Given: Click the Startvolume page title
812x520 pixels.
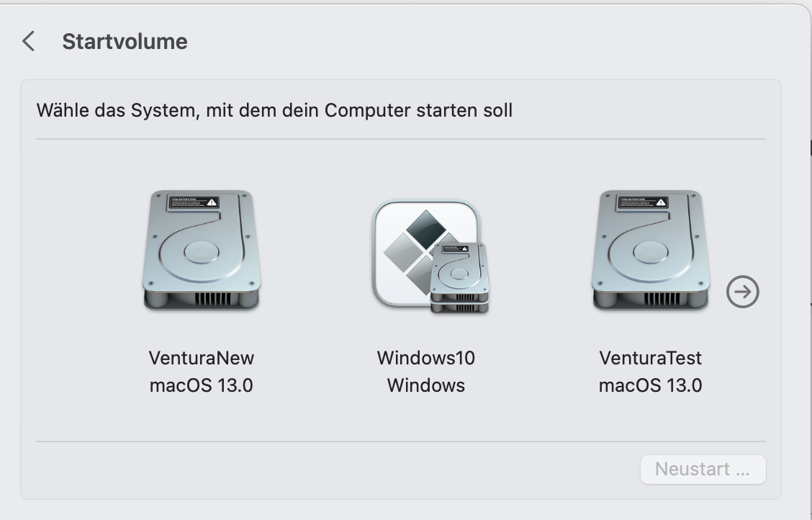Looking at the screenshot, I should click(x=125, y=41).
